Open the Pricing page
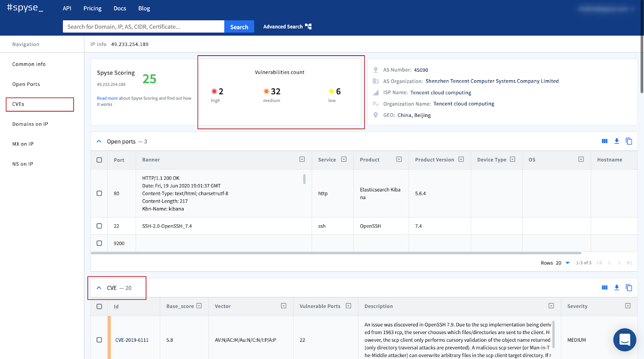The width and height of the screenshot is (644, 359). 93,8
